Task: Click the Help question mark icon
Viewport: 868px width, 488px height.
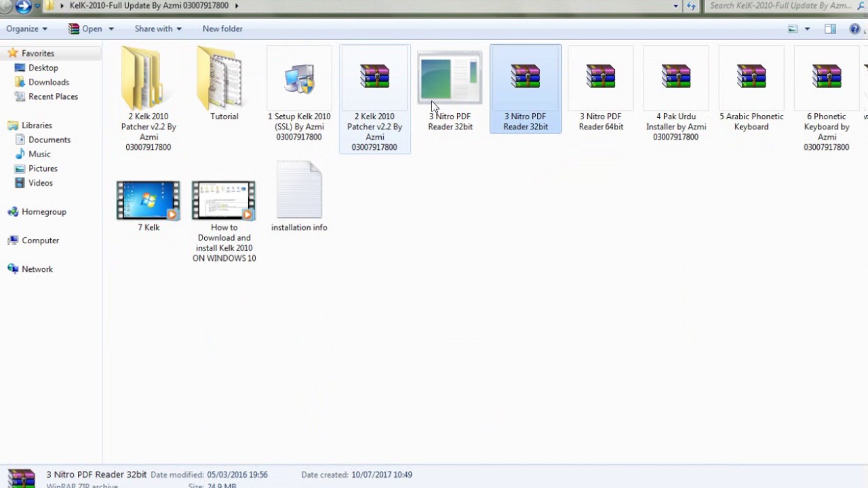Action: [x=855, y=28]
